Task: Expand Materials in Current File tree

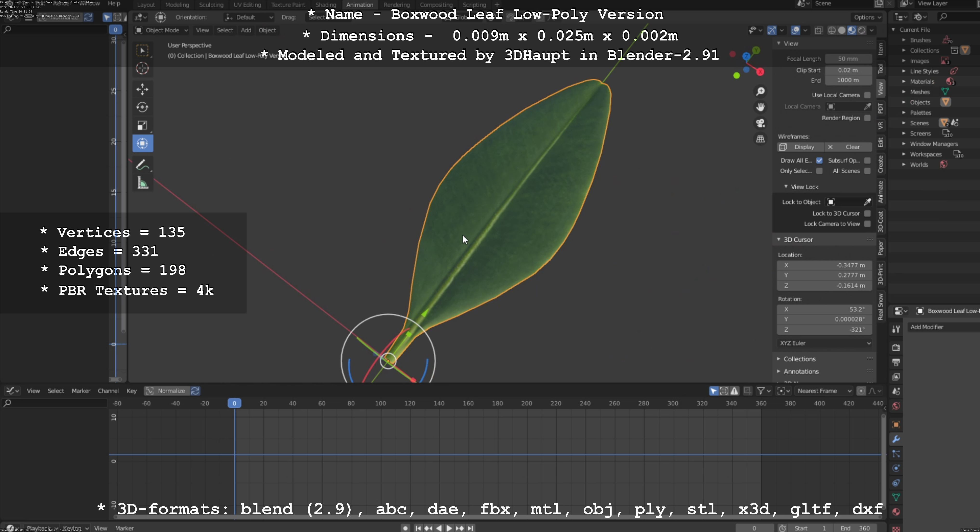Action: pos(904,81)
